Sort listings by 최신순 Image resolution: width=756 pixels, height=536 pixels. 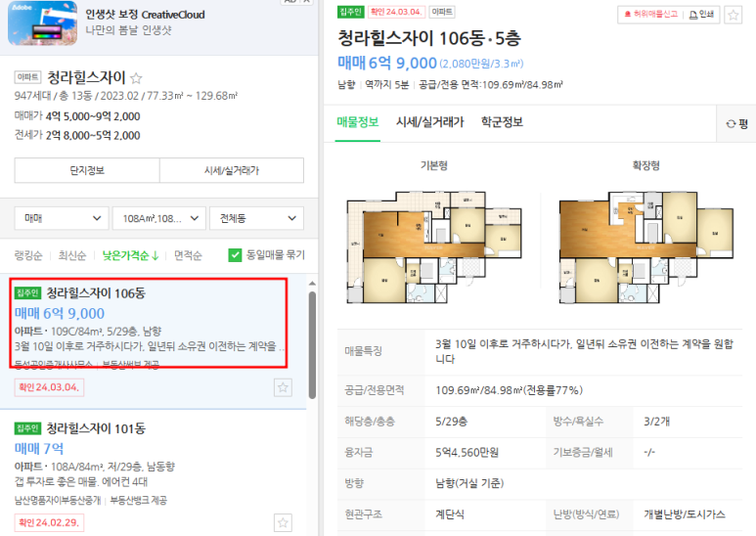pos(71,255)
